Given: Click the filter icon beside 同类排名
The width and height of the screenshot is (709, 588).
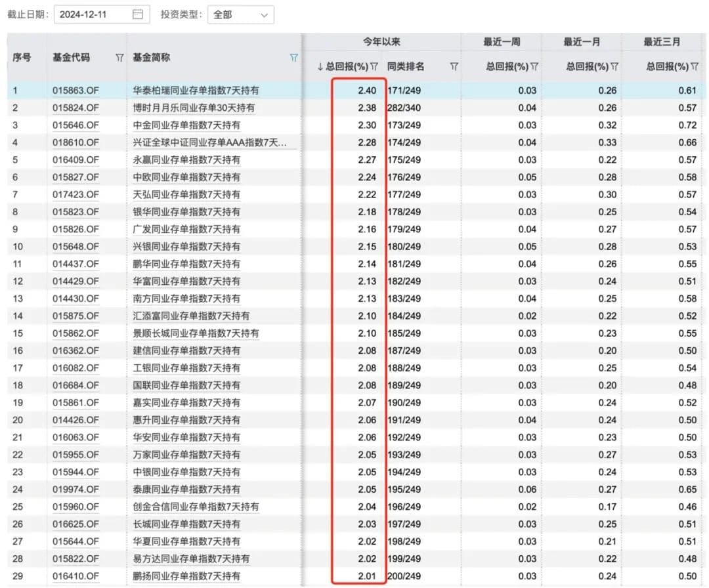Looking at the screenshot, I should [454, 66].
